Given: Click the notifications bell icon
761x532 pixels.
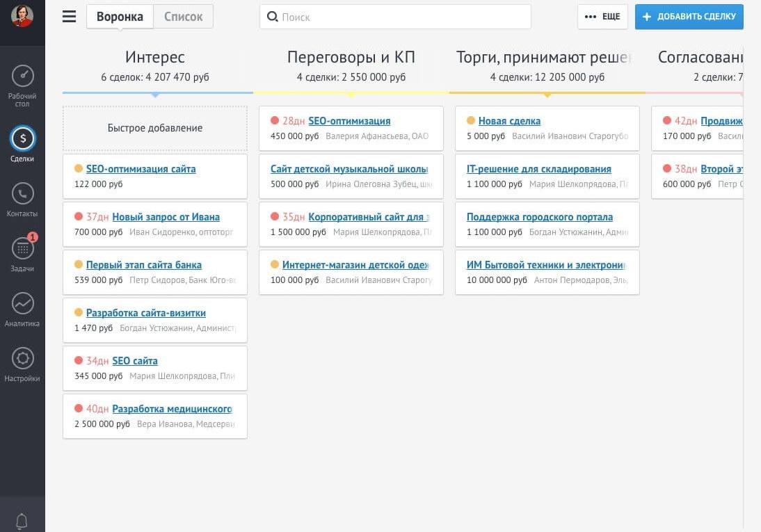Looking at the screenshot, I should point(22,521).
